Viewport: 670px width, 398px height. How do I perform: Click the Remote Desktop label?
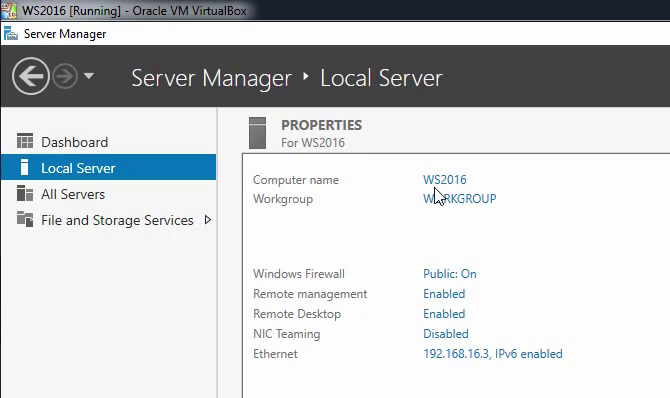297,314
